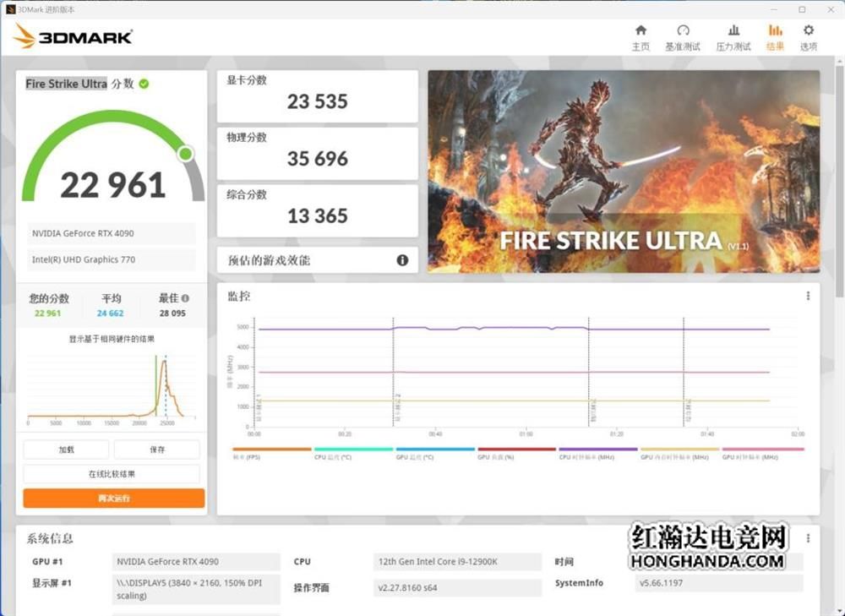Click the SystemInfo version v5.66.1197

[x=719, y=582]
